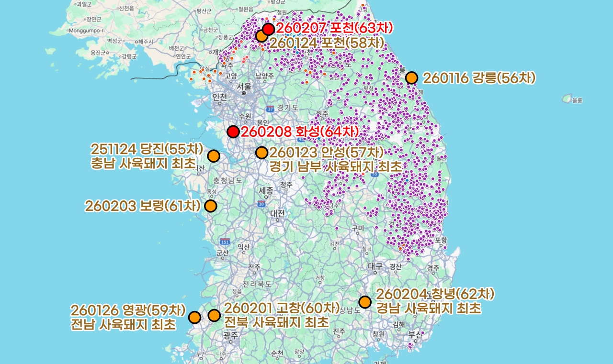Select the orange Gochang 60차 marker

click(214, 315)
